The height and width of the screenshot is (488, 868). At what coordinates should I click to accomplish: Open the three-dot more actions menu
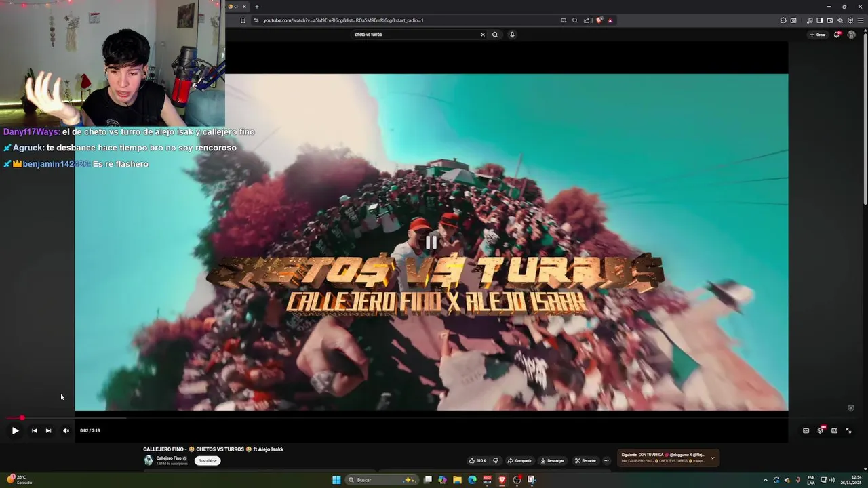(x=606, y=460)
